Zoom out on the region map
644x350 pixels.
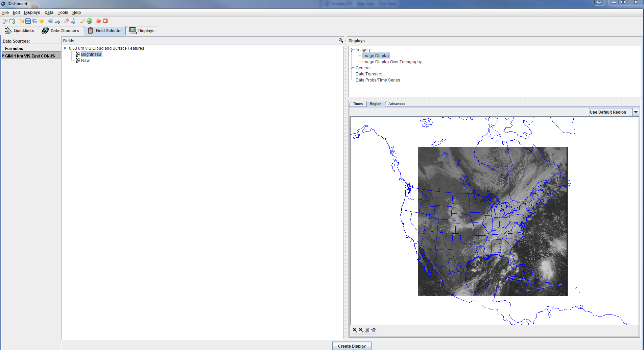click(x=361, y=330)
